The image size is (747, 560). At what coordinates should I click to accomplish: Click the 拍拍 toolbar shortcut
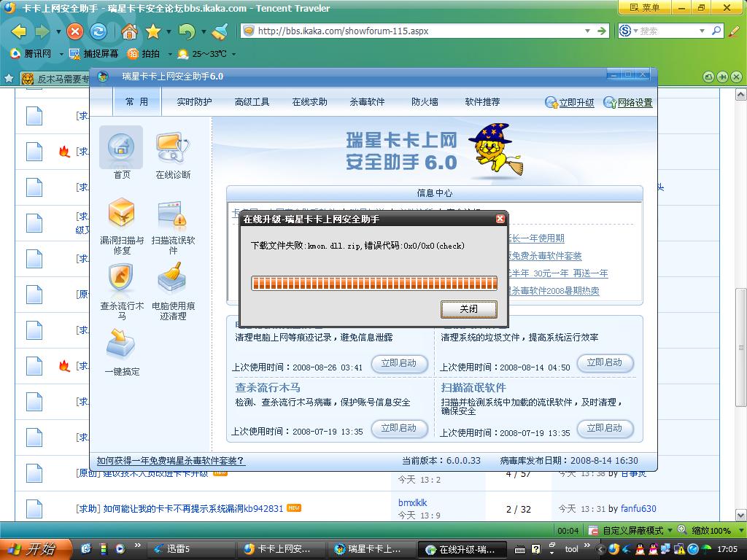click(144, 54)
